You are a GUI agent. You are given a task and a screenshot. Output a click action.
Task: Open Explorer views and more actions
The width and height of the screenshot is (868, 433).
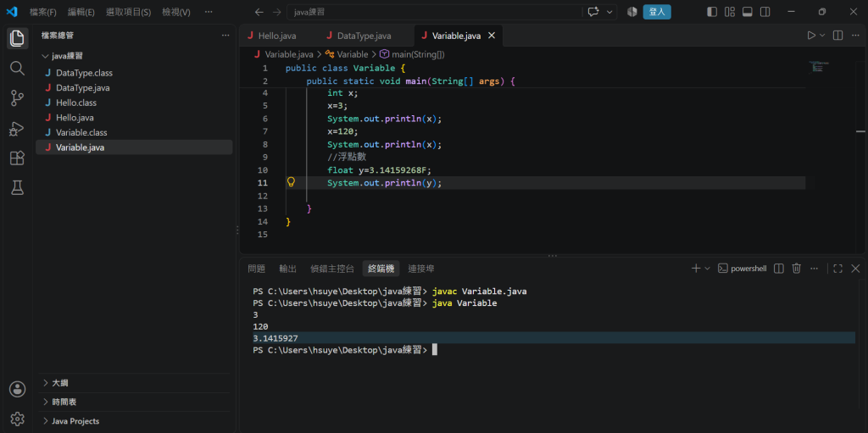click(x=225, y=36)
